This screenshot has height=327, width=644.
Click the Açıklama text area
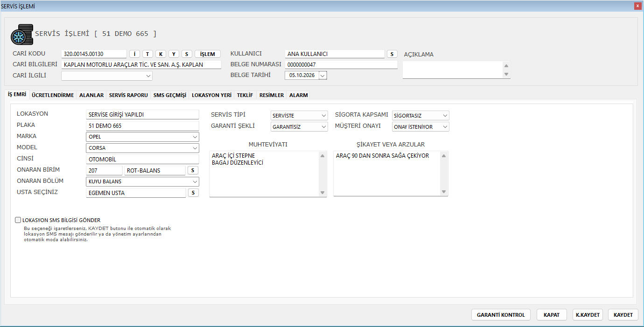tap(453, 70)
